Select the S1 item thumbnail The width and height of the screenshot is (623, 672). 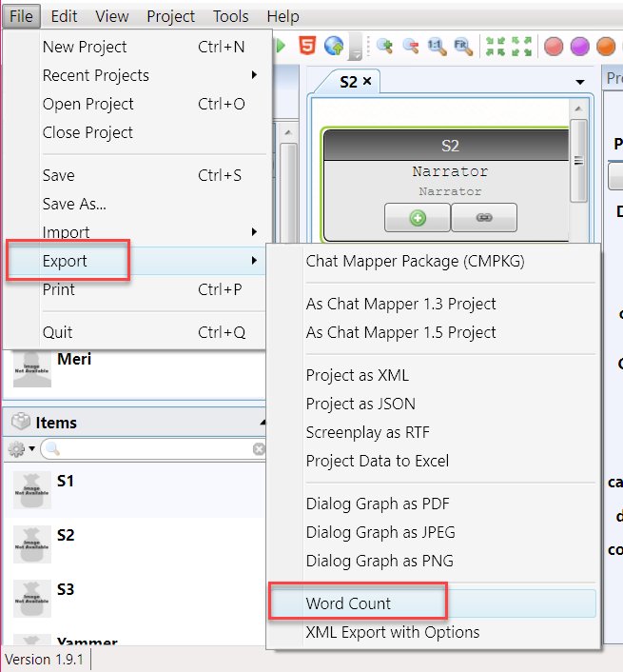tap(32, 490)
